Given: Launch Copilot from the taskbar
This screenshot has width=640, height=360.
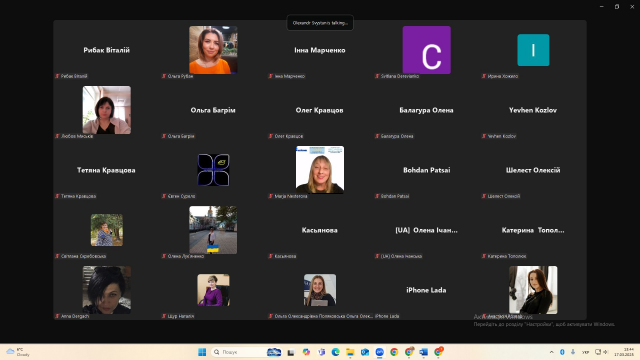Looking at the screenshot, I should 306,352.
